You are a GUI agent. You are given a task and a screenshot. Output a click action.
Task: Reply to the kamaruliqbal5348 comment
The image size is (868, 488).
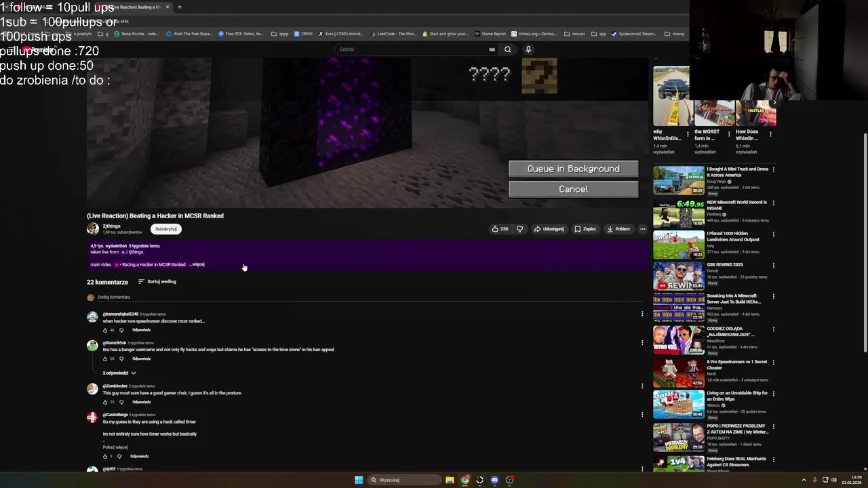pyautogui.click(x=141, y=330)
